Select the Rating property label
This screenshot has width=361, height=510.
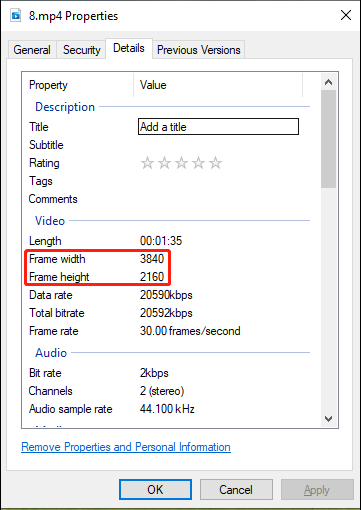(44, 163)
